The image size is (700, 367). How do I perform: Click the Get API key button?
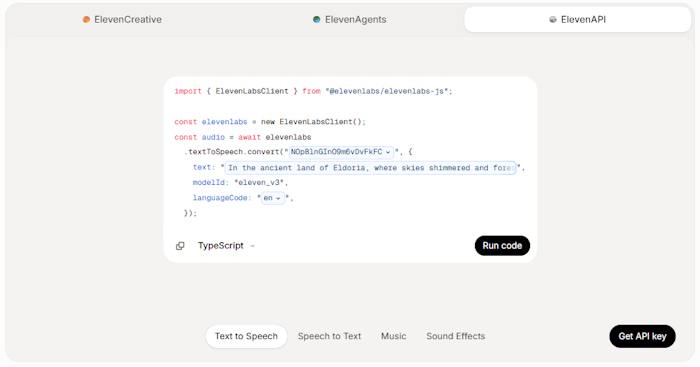pos(642,336)
